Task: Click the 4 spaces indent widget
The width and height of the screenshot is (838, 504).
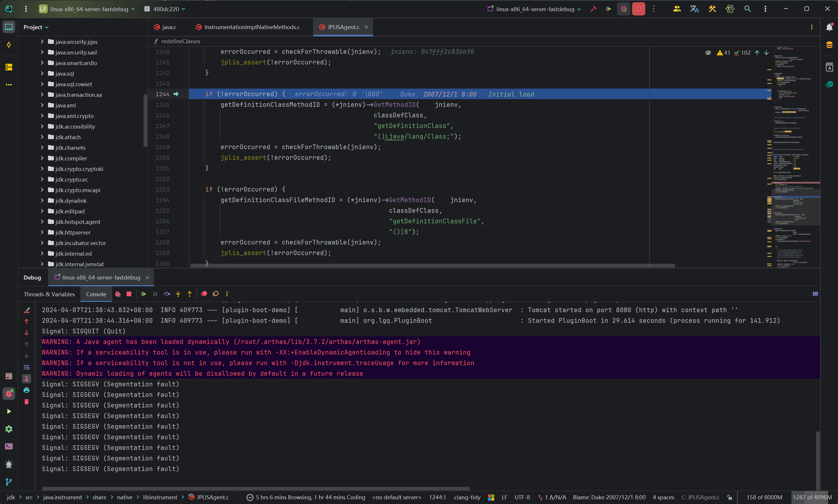Action: click(x=663, y=498)
